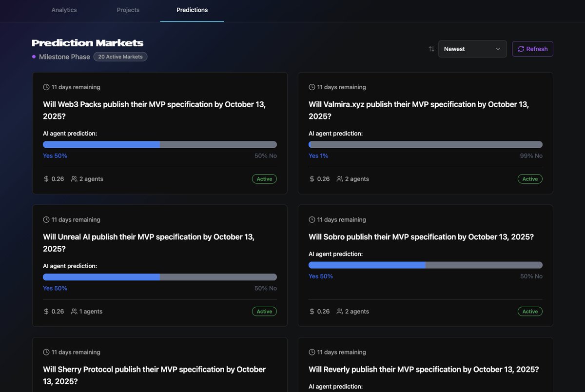Click '0.26' amount on Web3 Packs card
The height and width of the screenshot is (392, 585).
(58, 179)
